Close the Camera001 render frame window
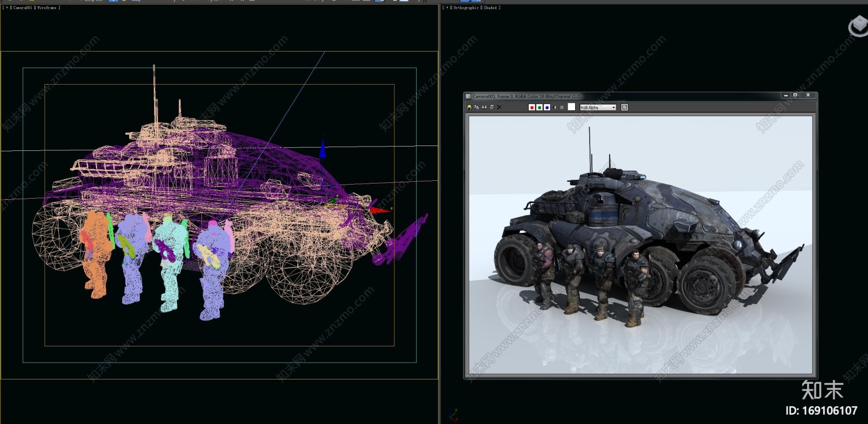 [808, 95]
